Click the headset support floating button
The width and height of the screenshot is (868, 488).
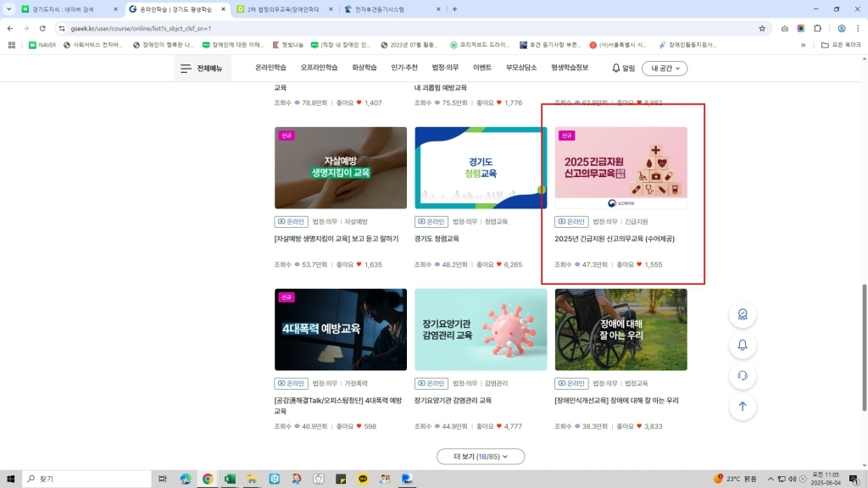(x=743, y=375)
